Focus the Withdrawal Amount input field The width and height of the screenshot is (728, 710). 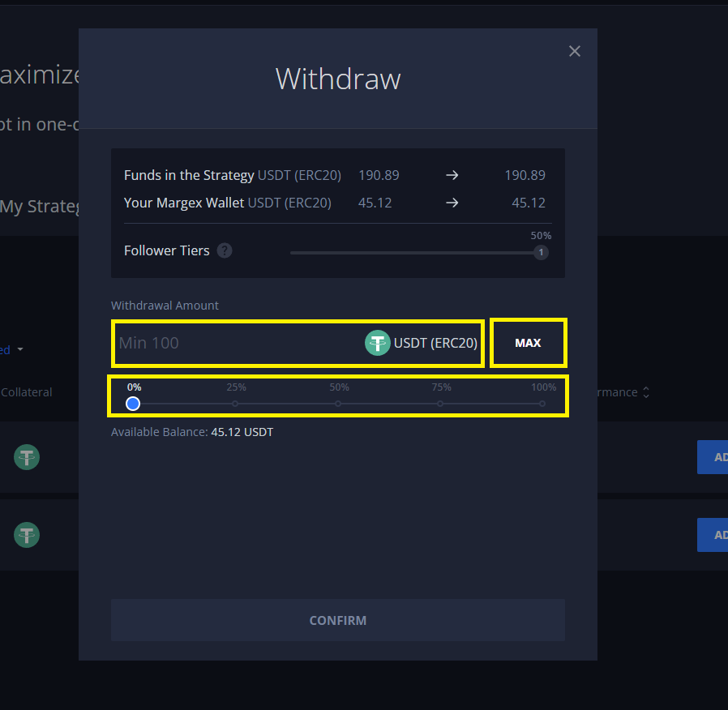pyautogui.click(x=235, y=344)
